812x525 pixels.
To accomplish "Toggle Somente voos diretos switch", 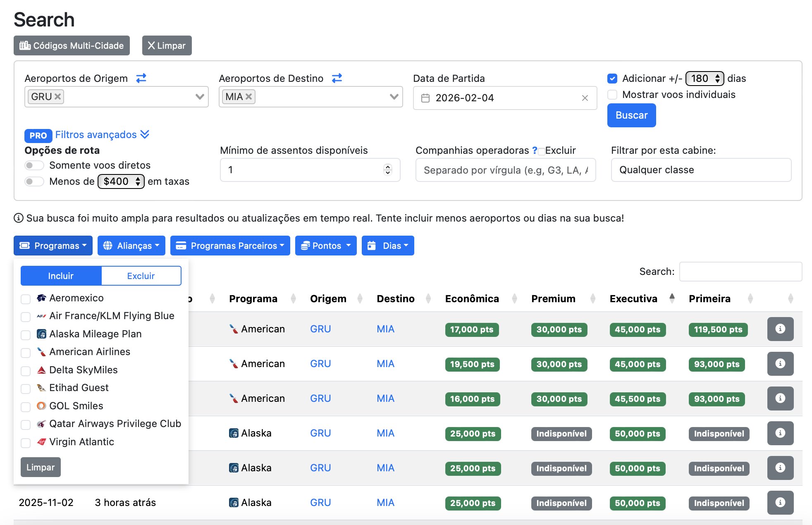I will point(34,165).
